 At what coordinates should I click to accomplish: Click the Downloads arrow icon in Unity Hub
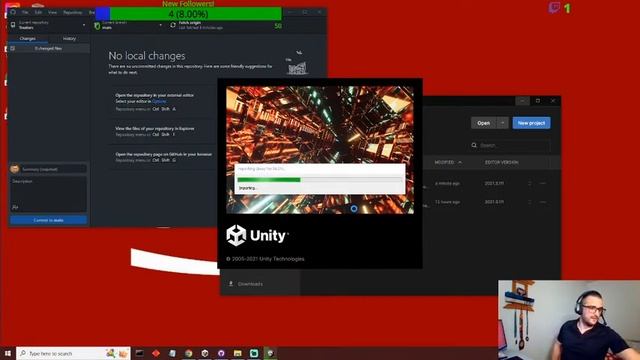(231, 284)
